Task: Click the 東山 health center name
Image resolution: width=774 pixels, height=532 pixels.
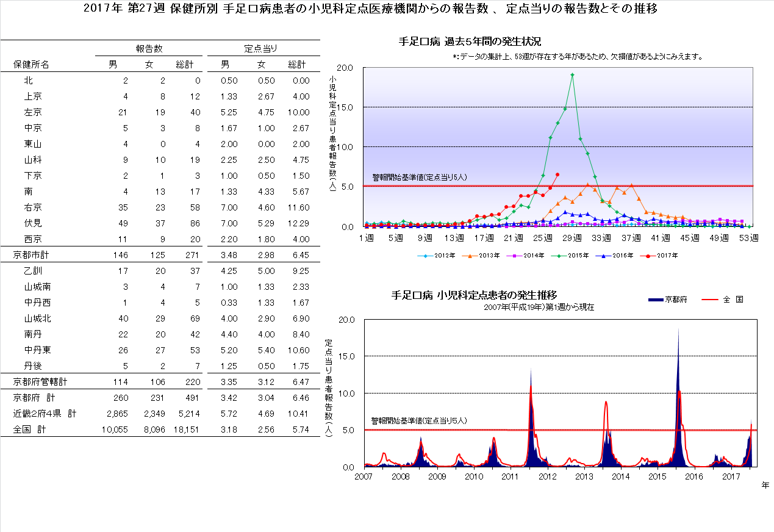Action: tap(33, 144)
